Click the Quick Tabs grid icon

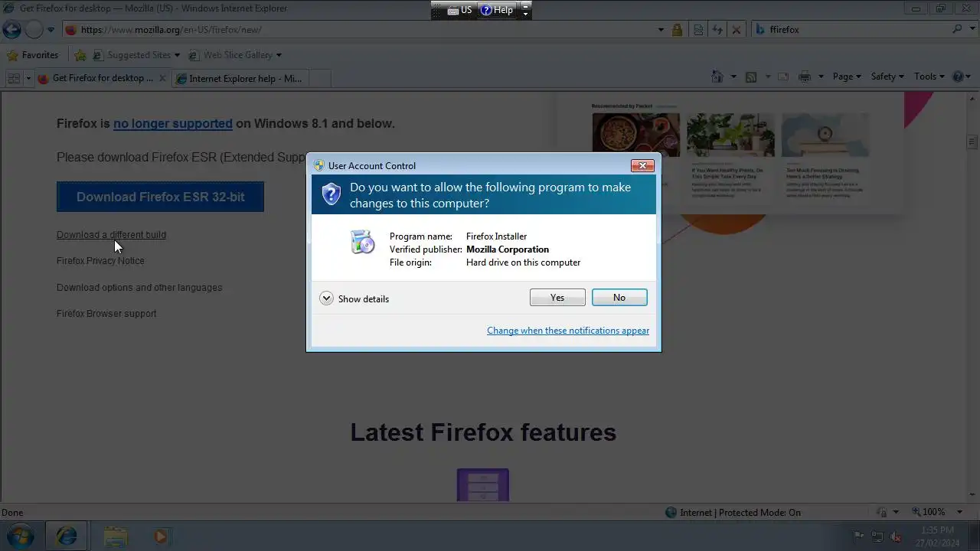13,78
